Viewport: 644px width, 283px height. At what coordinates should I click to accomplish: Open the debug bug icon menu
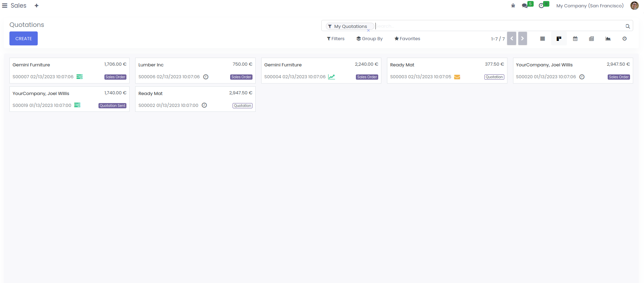[513, 6]
